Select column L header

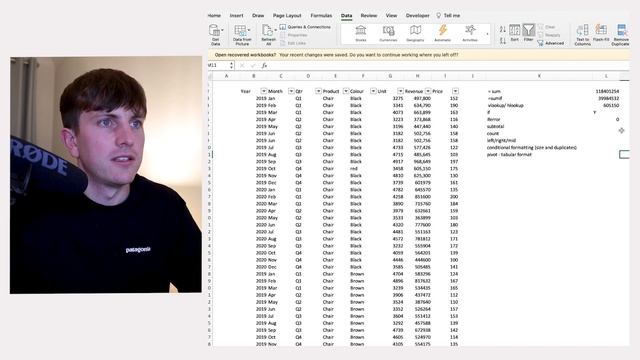606,76
